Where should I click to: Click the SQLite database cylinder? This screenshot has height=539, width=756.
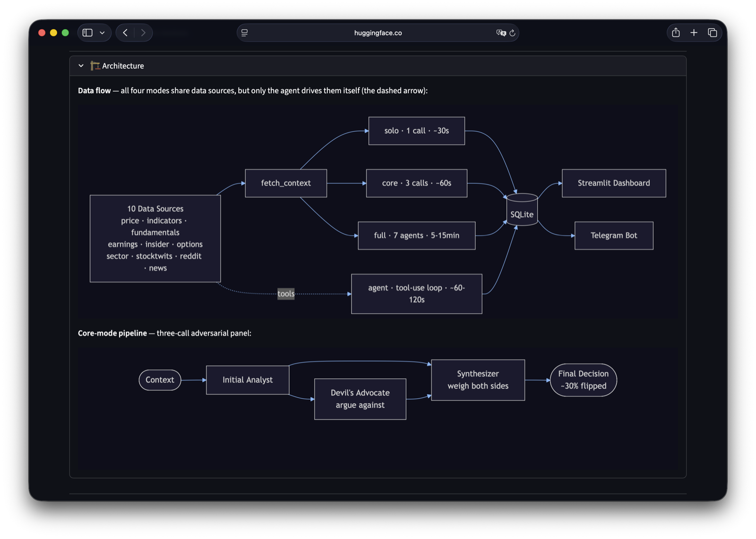point(522,210)
